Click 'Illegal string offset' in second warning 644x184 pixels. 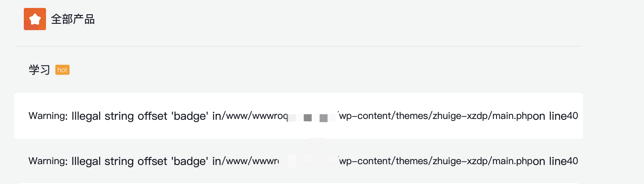point(119,161)
